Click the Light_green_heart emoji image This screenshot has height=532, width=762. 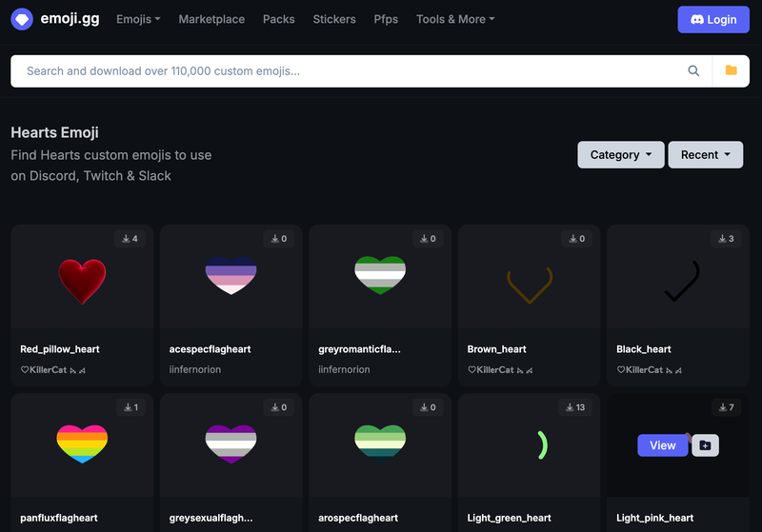click(542, 445)
